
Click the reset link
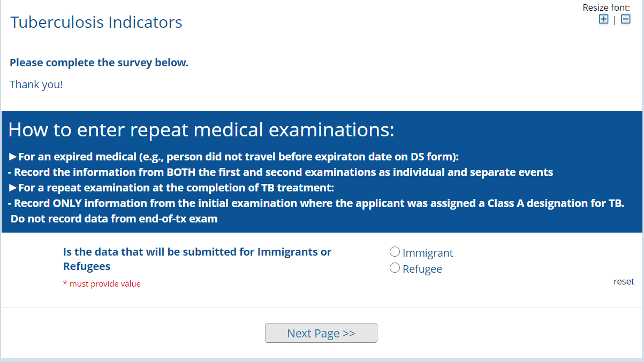pos(624,281)
